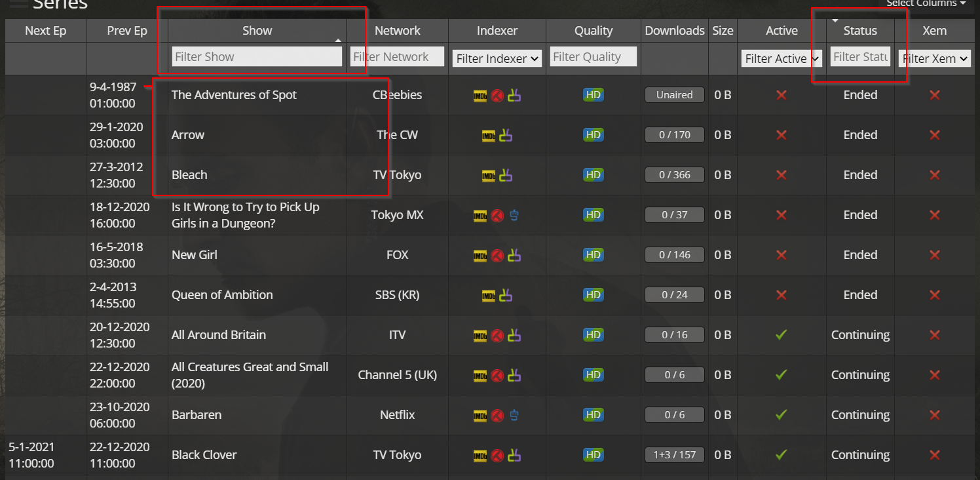Sort the table by Network column
This screenshot has height=480, width=980.
click(397, 30)
